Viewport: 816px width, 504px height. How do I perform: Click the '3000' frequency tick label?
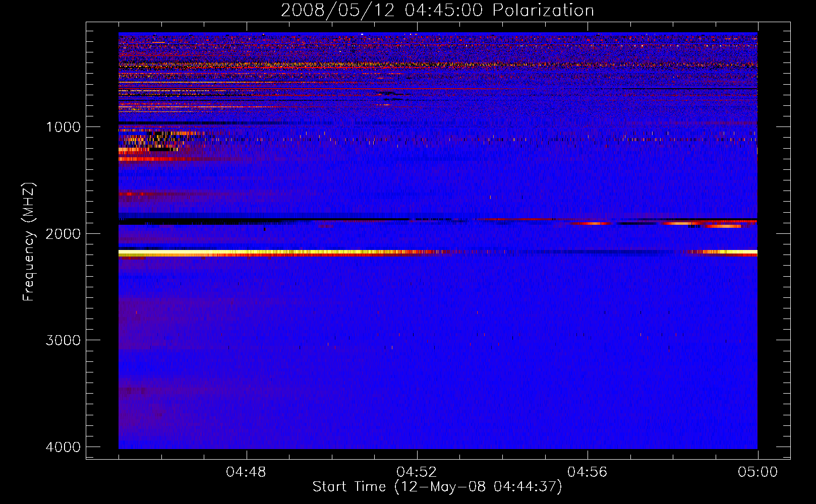tap(63, 340)
